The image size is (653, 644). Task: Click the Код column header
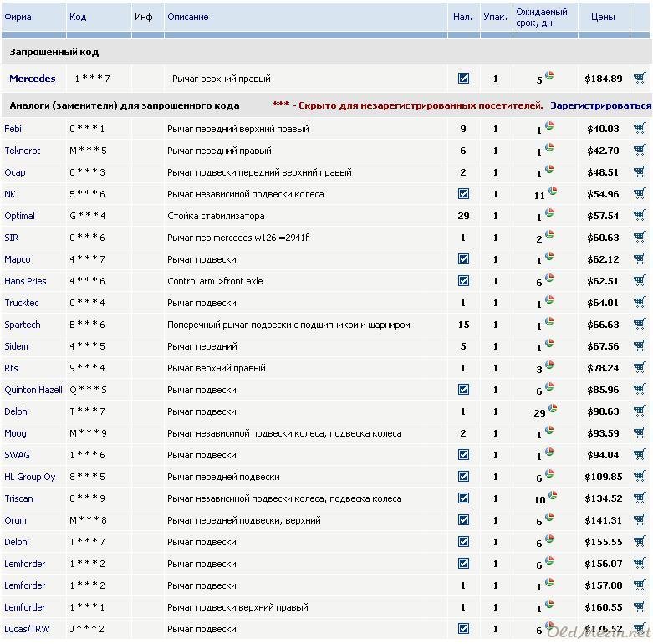[x=78, y=17]
